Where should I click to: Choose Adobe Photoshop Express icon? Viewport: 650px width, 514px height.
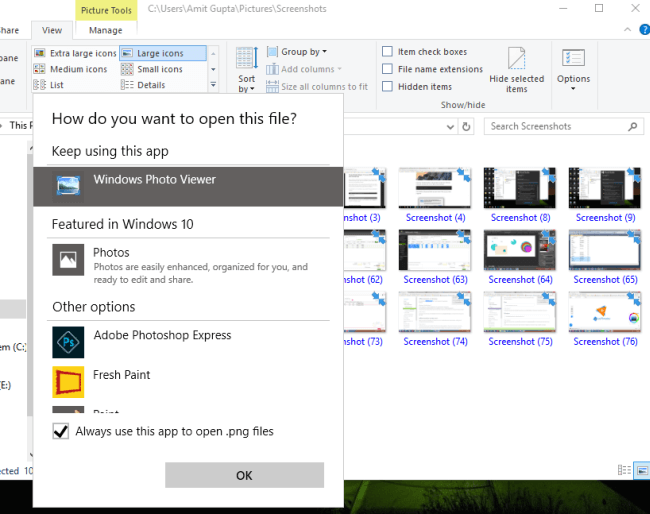pos(68,342)
